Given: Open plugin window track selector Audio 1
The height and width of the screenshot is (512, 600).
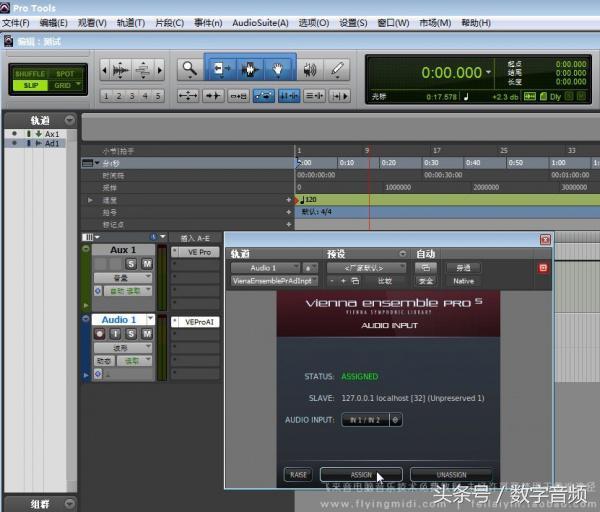Looking at the screenshot, I should point(266,268).
